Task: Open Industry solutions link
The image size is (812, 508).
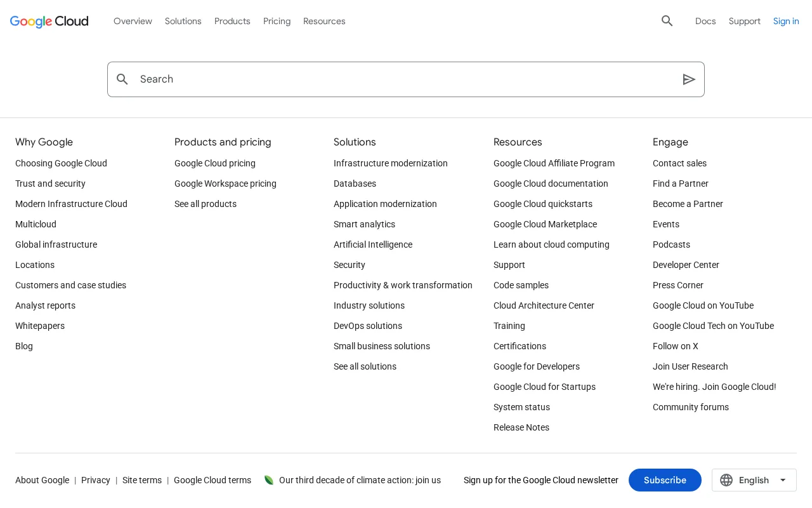Action: [x=369, y=305]
